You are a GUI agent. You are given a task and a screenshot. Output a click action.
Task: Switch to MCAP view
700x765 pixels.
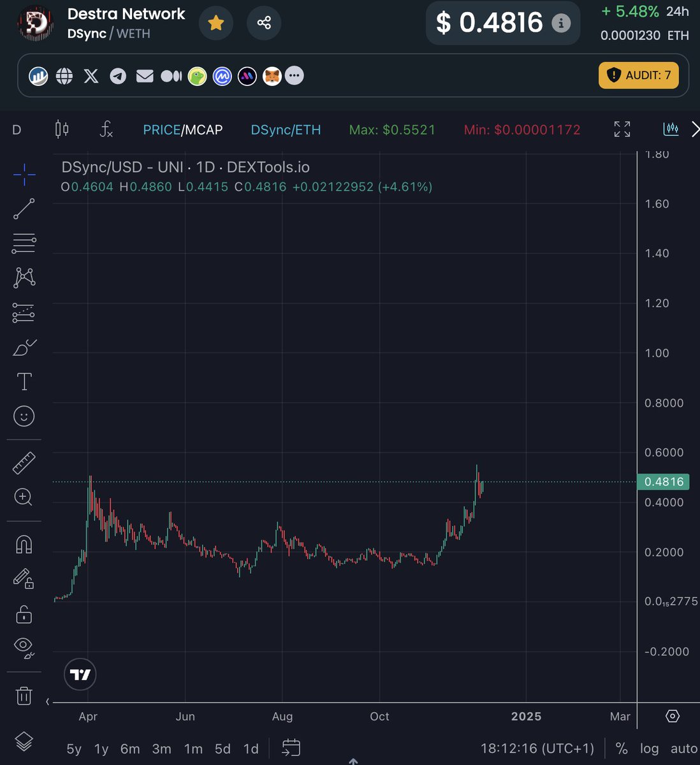pyautogui.click(x=203, y=129)
